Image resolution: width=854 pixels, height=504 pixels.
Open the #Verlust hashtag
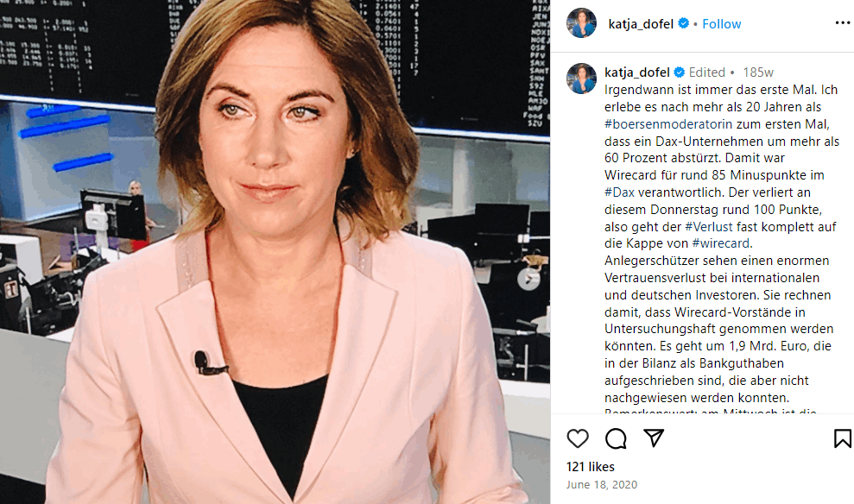709,226
